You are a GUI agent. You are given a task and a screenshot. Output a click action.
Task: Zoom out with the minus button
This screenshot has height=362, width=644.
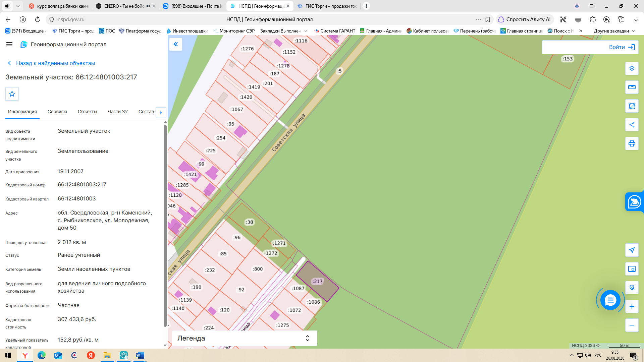point(632,325)
